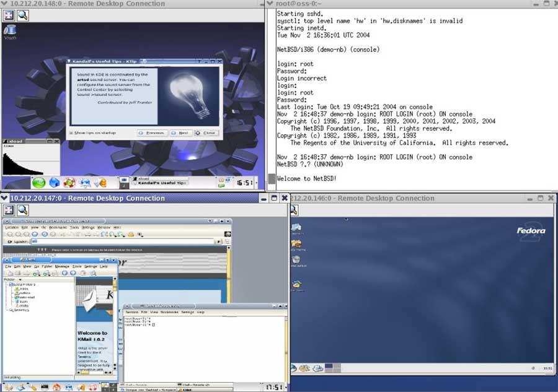Screen dimensions: 558x392
Task: Click the home icon in Konqueror toolbar
Action: (x=35, y=234)
